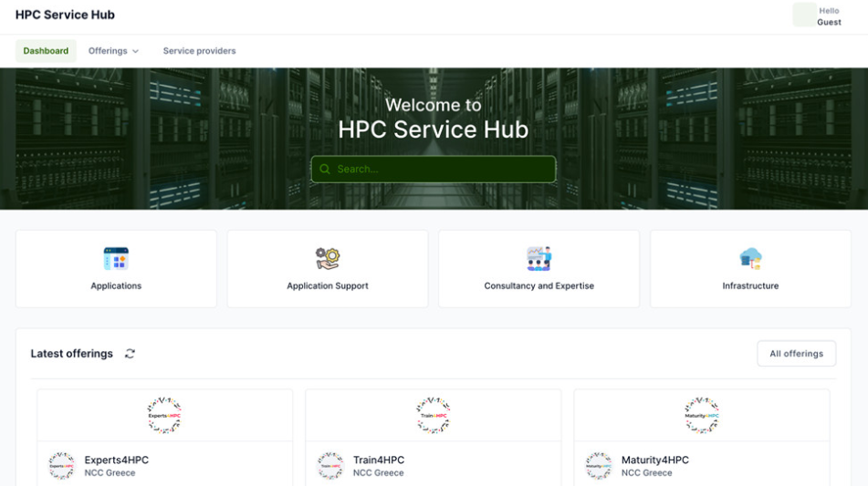Open the Maturity4HPC offering title

pos(654,460)
